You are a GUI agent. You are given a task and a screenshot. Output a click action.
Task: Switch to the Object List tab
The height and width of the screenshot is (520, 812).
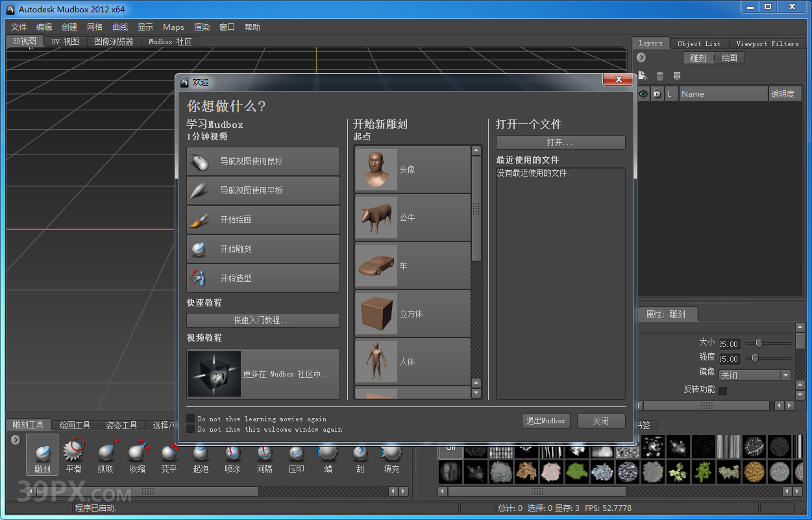coord(700,43)
